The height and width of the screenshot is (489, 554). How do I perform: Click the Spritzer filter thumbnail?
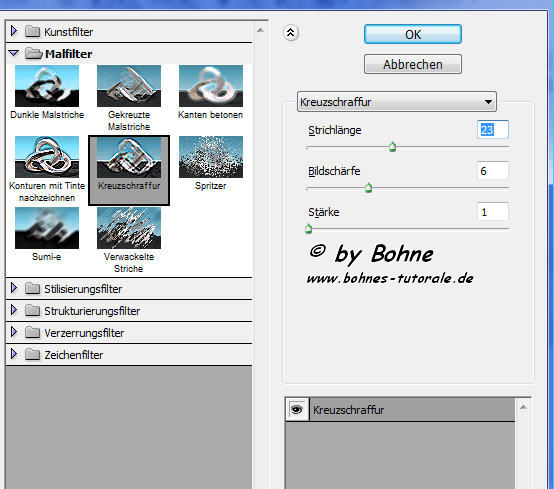coord(211,157)
